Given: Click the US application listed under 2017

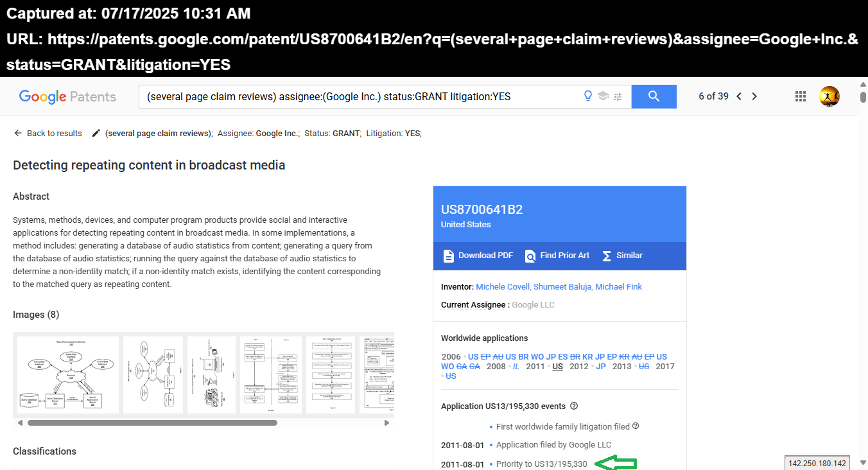Looking at the screenshot, I should coord(451,376).
